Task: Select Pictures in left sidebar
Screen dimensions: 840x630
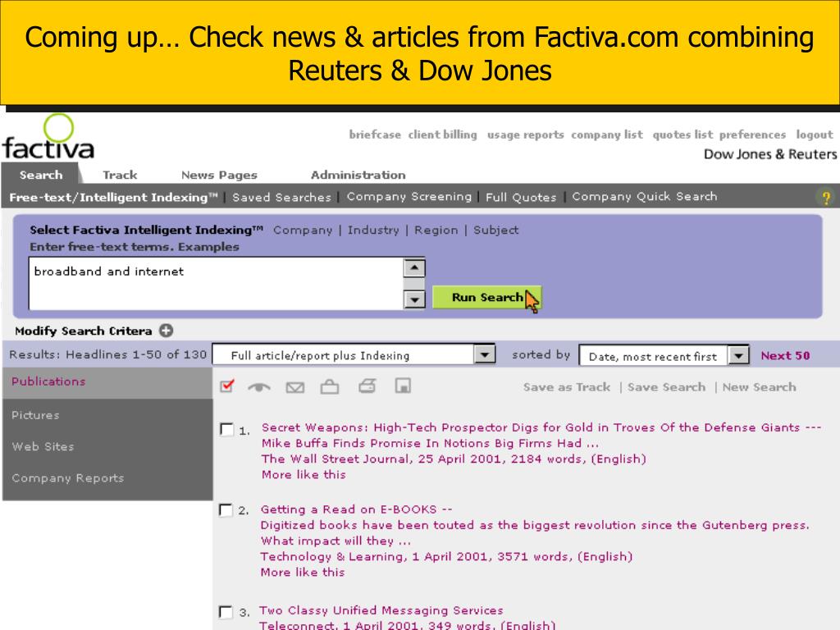Action: (x=35, y=415)
